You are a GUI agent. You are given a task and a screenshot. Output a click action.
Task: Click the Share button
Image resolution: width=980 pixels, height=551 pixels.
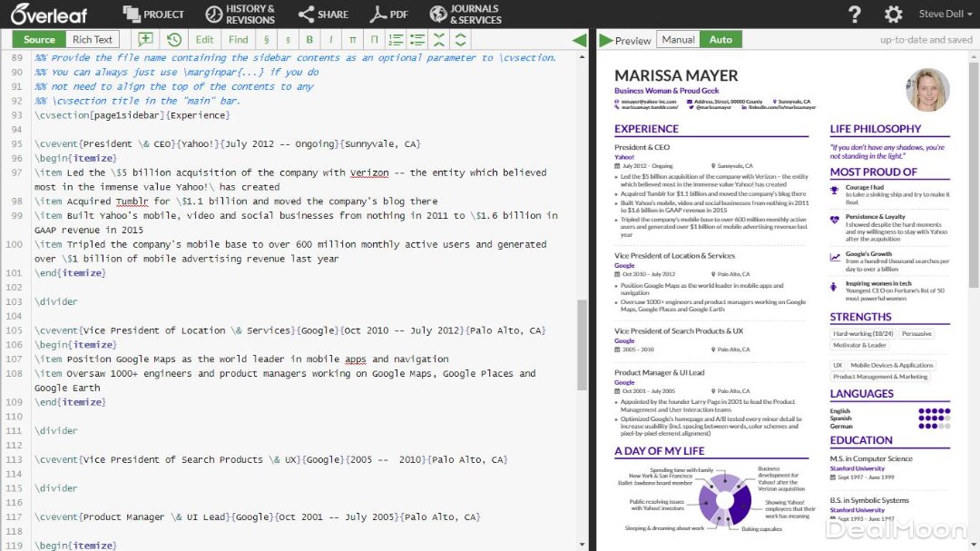coord(323,15)
